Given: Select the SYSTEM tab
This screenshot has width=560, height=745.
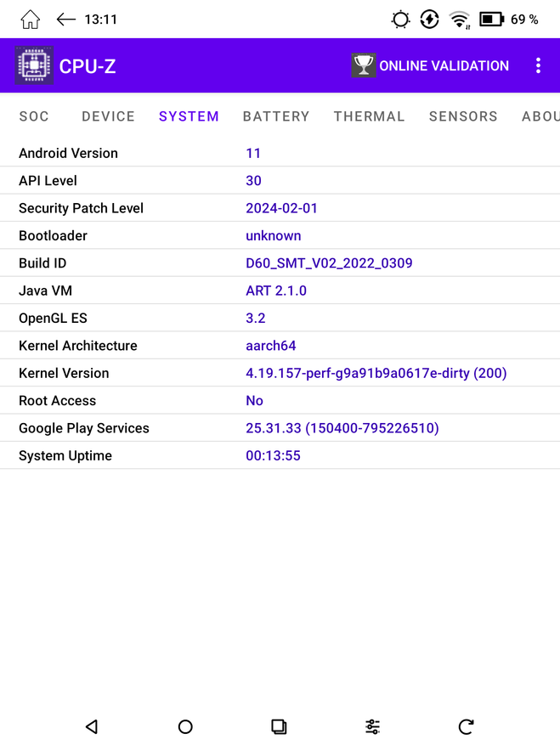Looking at the screenshot, I should coord(189,116).
